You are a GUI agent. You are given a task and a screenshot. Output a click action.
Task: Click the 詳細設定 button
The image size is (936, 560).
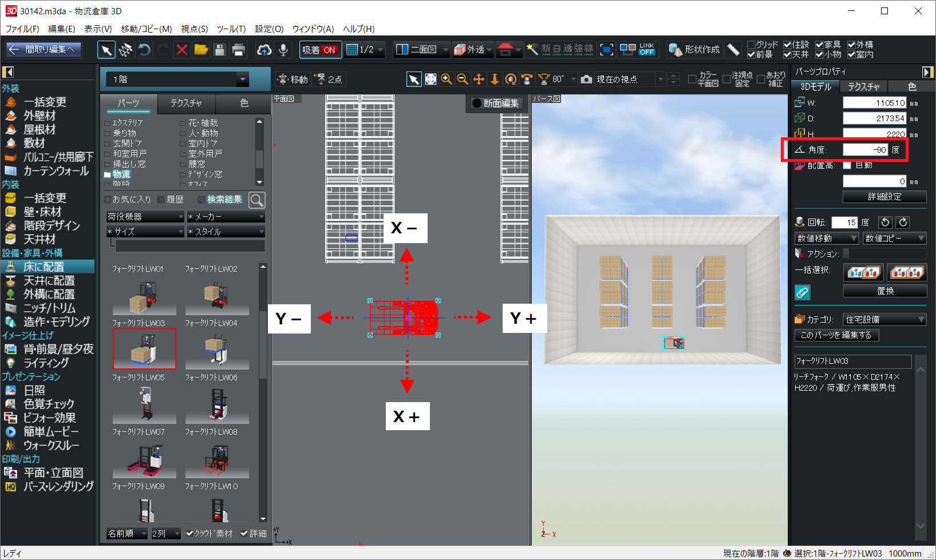(884, 197)
